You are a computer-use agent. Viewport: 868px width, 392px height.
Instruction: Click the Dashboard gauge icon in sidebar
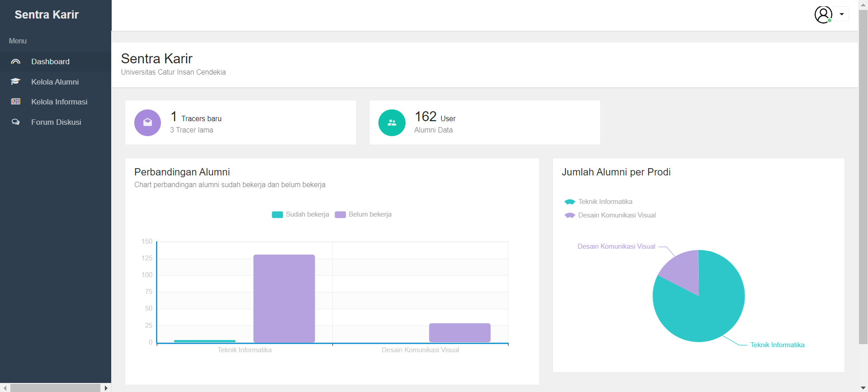pyautogui.click(x=16, y=61)
